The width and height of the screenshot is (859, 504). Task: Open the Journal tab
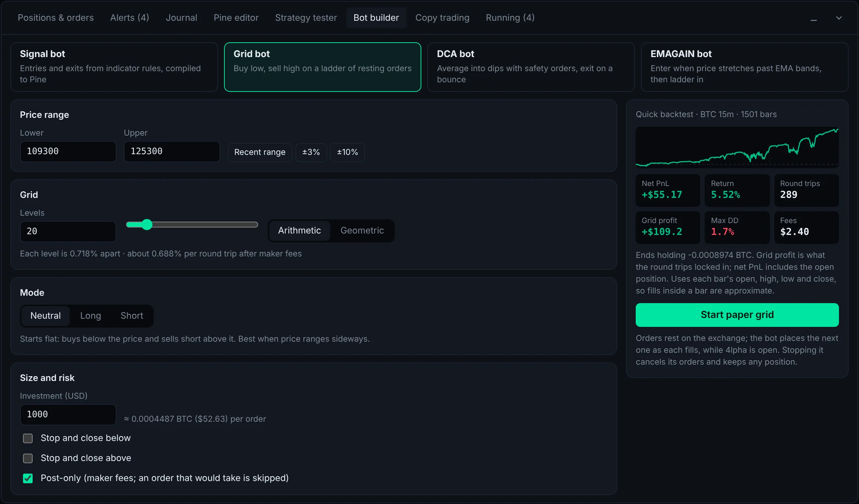(x=181, y=18)
